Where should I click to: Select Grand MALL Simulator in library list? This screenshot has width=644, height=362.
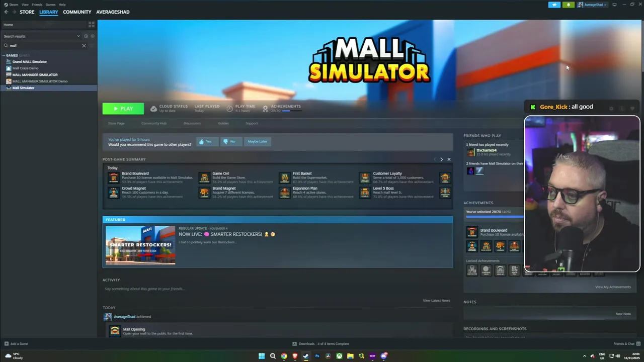30,62
